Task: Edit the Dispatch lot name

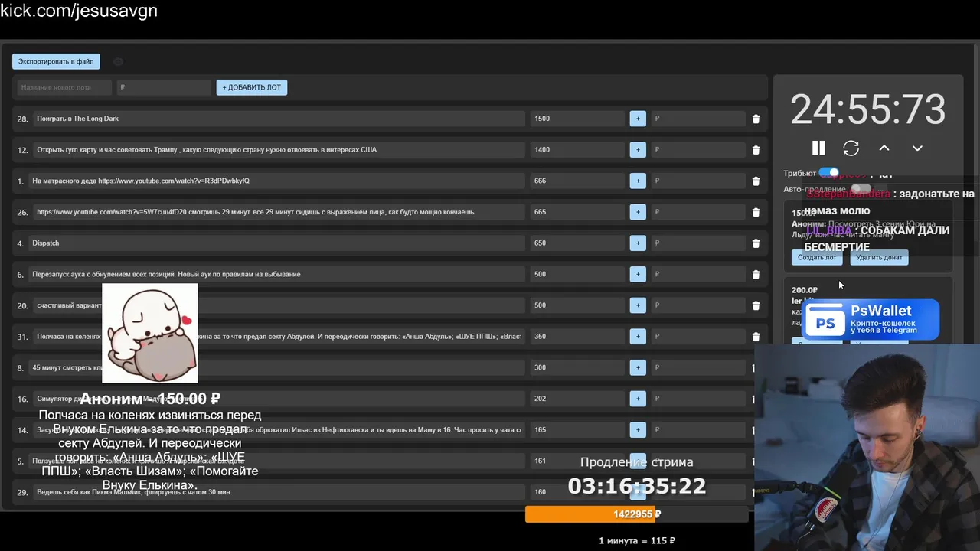Action: [276, 243]
